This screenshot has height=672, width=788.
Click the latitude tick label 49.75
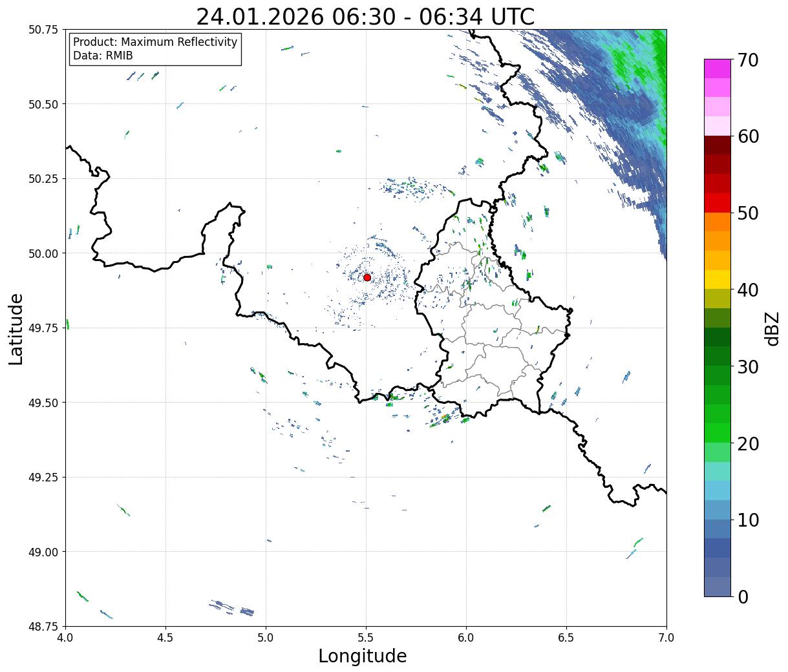[43, 328]
